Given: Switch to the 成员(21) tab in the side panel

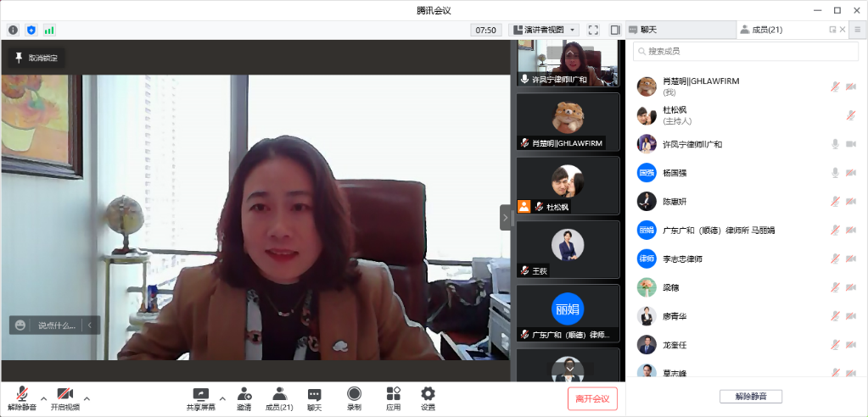Looking at the screenshot, I should [767, 30].
